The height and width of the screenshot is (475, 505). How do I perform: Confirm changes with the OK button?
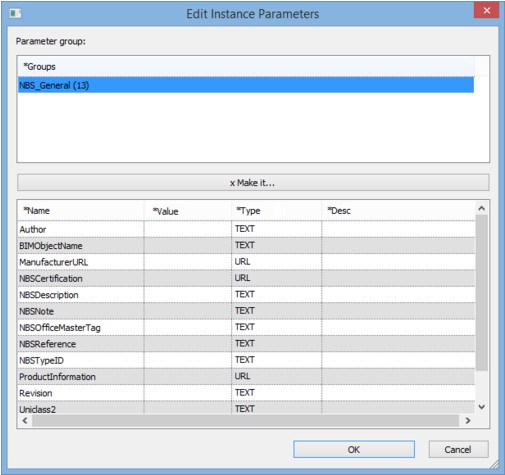tap(354, 449)
